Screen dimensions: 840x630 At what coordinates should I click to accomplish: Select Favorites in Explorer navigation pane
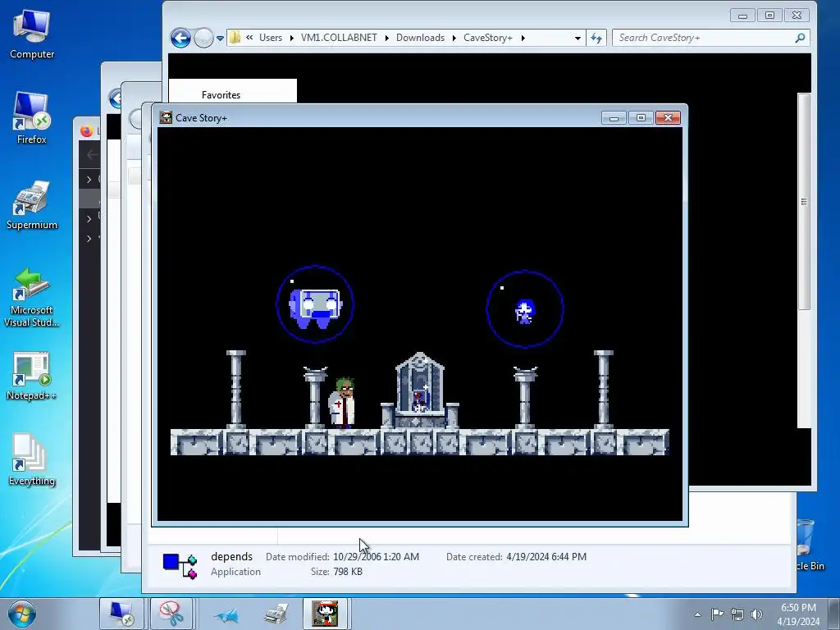[221, 95]
